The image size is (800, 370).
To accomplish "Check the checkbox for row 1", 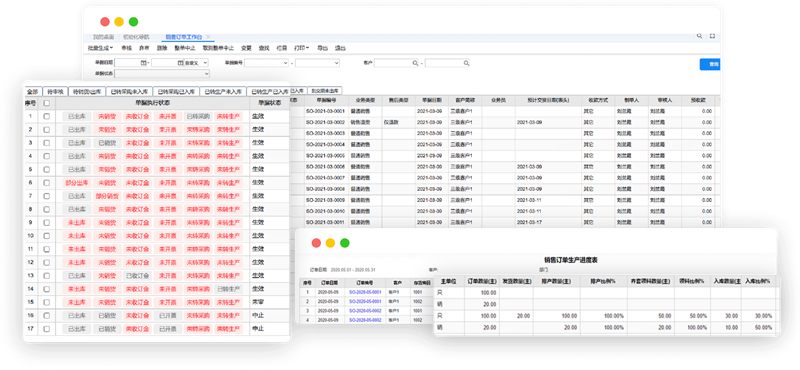I will (46, 116).
